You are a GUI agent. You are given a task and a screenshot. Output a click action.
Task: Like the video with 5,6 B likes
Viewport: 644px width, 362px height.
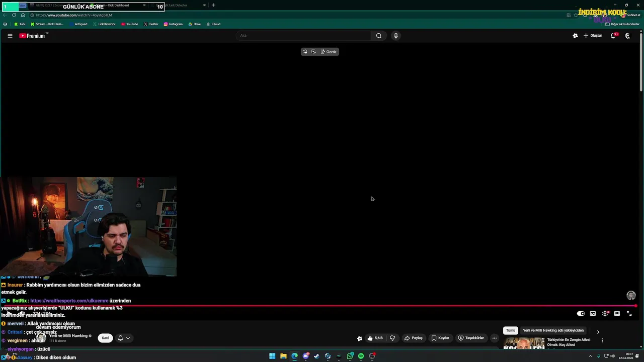375,338
